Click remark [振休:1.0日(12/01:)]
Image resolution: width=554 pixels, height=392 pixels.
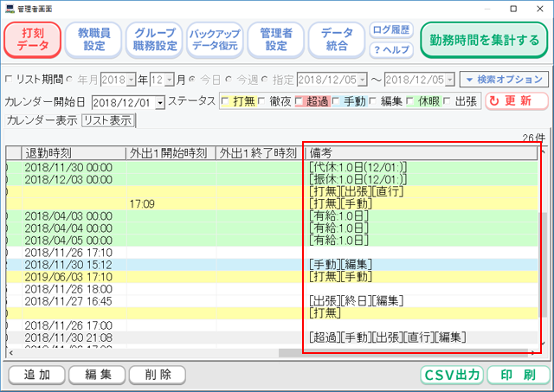(x=358, y=180)
